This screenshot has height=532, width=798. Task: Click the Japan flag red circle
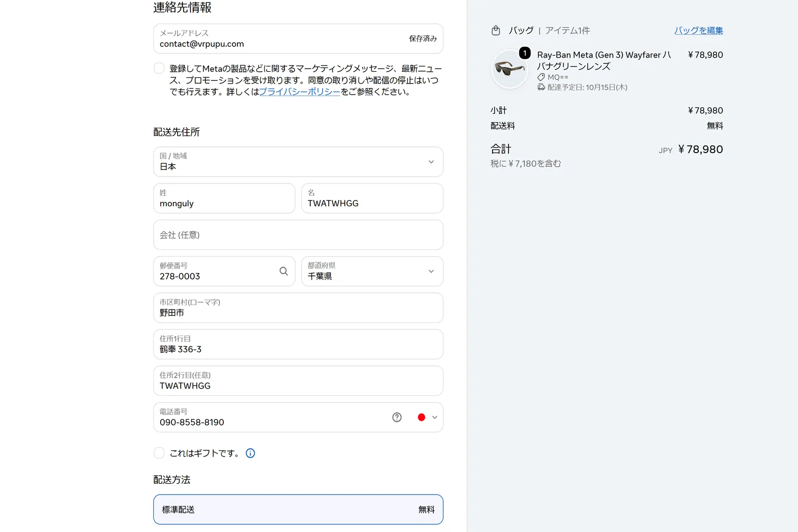tap(421, 417)
